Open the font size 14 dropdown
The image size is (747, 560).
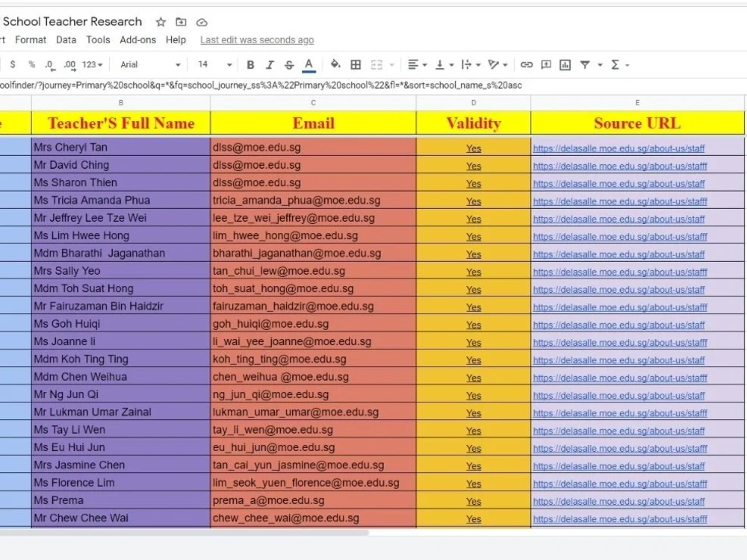[x=215, y=64]
